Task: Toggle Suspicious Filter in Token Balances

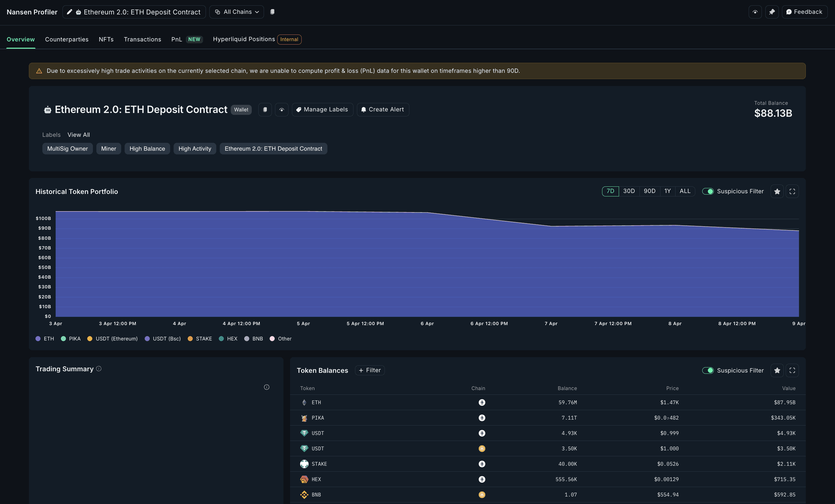Action: pyautogui.click(x=708, y=370)
